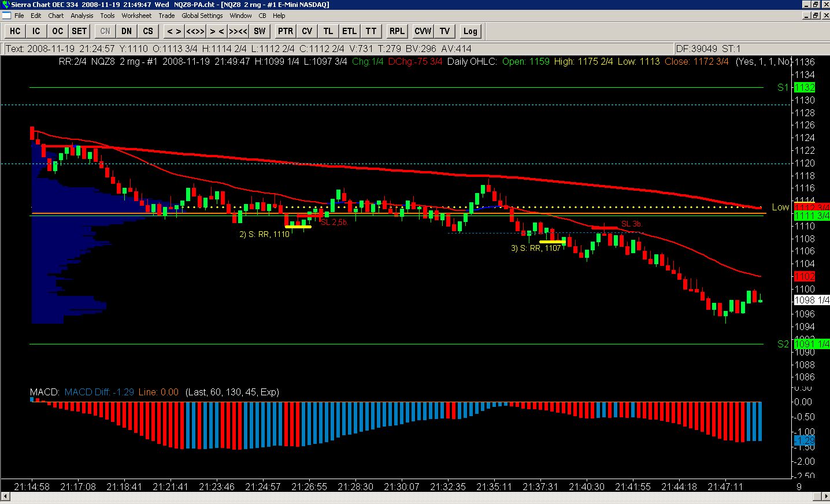Viewport: 830px width, 504px height.
Task: Click the IC toolbar button
Action: coord(36,31)
